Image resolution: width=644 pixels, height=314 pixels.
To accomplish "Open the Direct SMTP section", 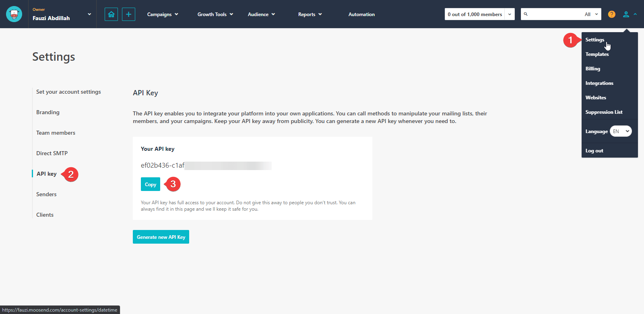I will (x=52, y=153).
